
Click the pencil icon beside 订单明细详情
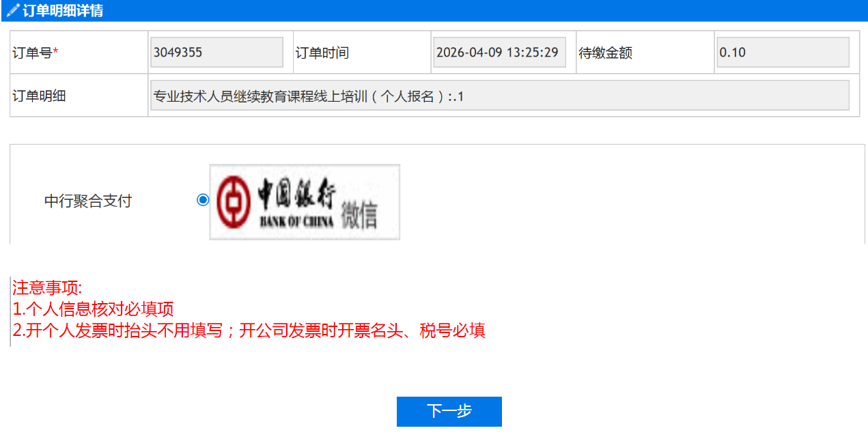point(12,11)
